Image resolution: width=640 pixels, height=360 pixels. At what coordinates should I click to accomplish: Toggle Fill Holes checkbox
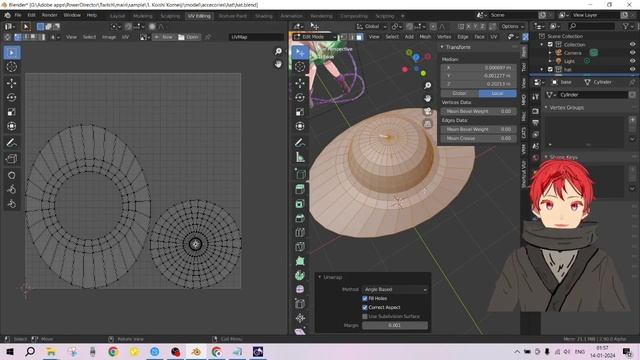365,298
